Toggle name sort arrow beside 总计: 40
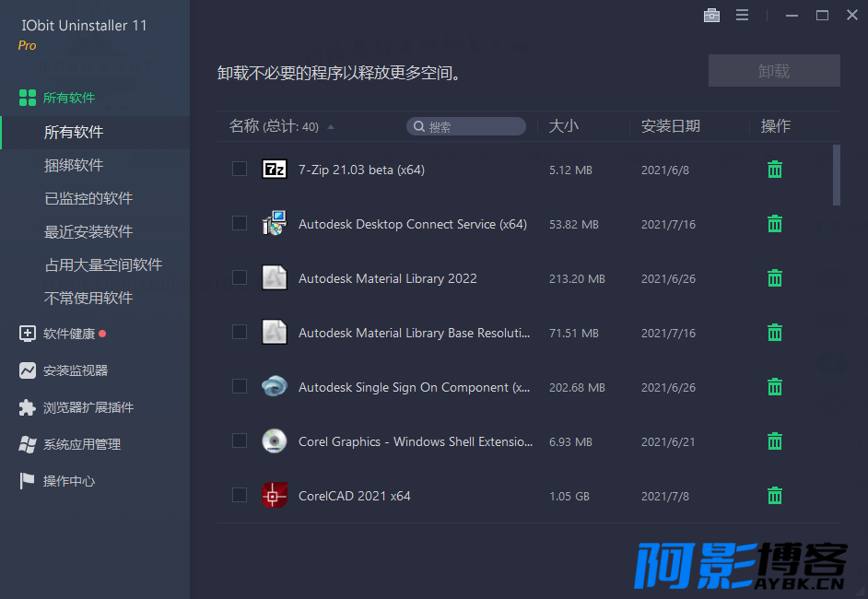The height and width of the screenshot is (599, 868). point(331,127)
